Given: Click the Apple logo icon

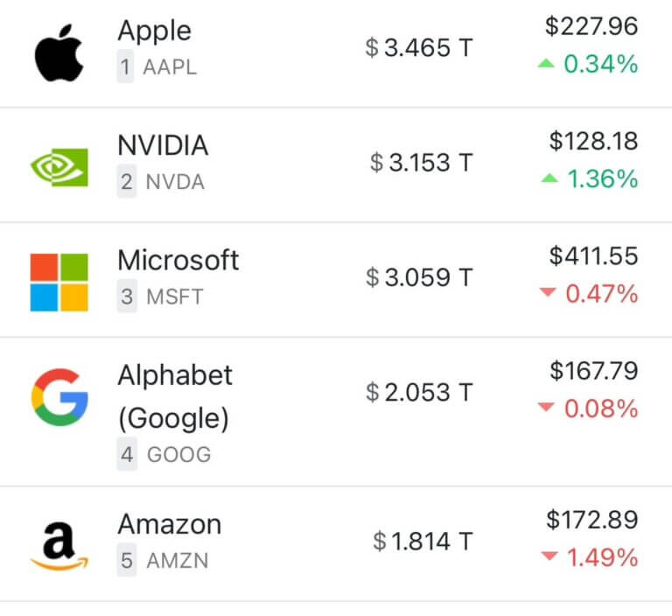Looking at the screenshot, I should pos(59,52).
